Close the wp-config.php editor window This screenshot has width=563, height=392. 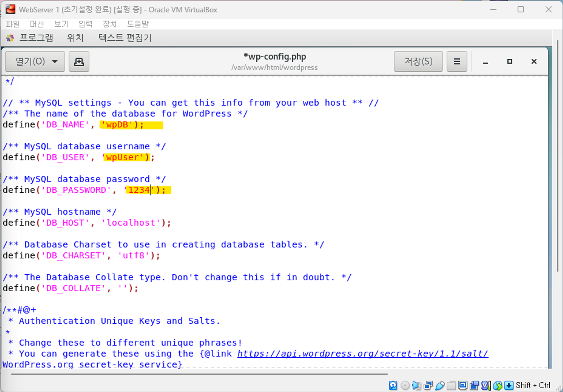click(534, 61)
